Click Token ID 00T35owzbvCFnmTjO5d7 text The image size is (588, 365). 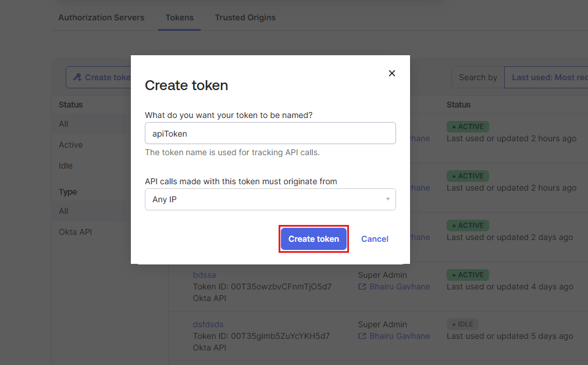tap(262, 287)
